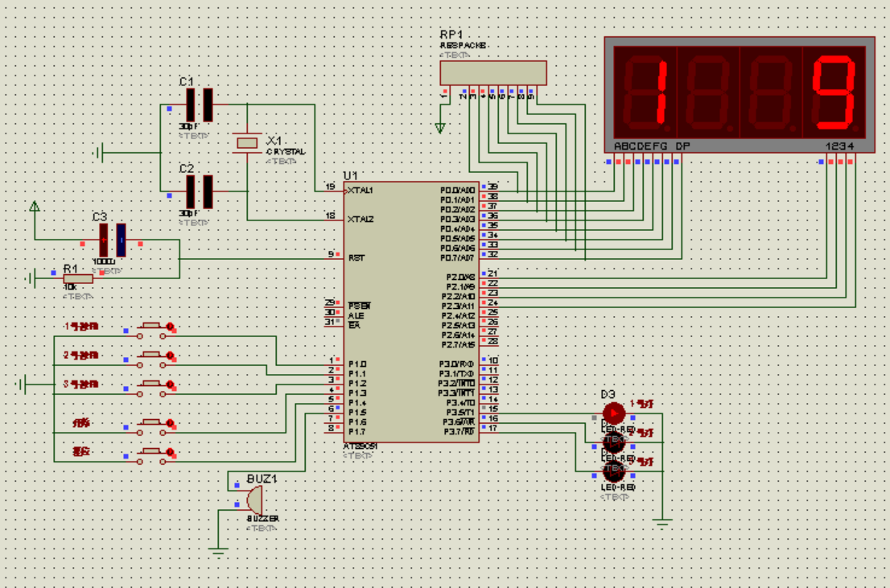Click the C3 reference label
Viewport: 890px width, 588px height.
pyautogui.click(x=99, y=217)
